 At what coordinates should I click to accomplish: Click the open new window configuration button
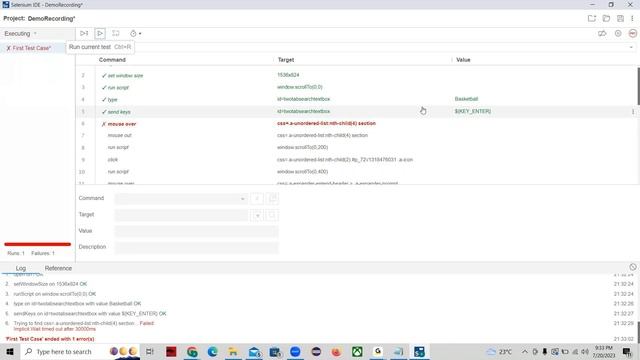point(273,199)
